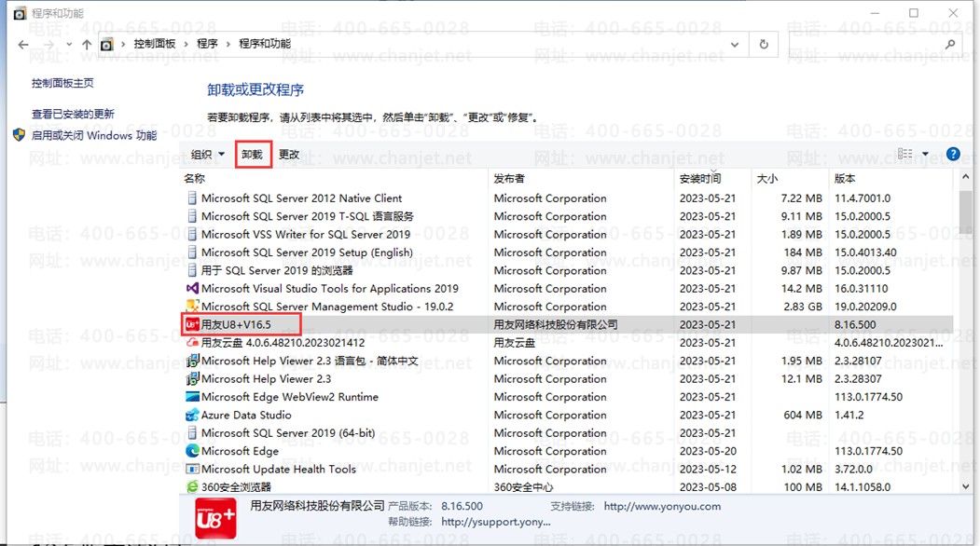980x546 pixels.
Task: Click the blue help question mark icon
Action: pyautogui.click(x=953, y=155)
